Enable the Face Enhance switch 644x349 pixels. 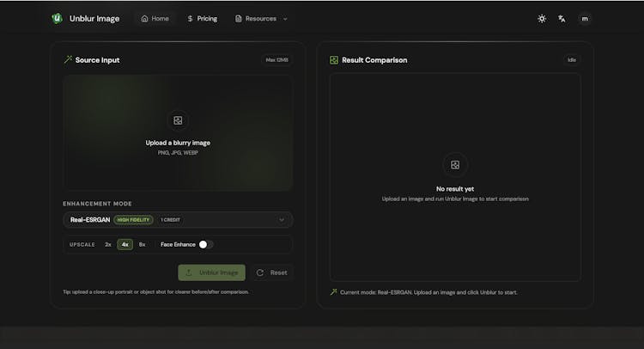(205, 244)
